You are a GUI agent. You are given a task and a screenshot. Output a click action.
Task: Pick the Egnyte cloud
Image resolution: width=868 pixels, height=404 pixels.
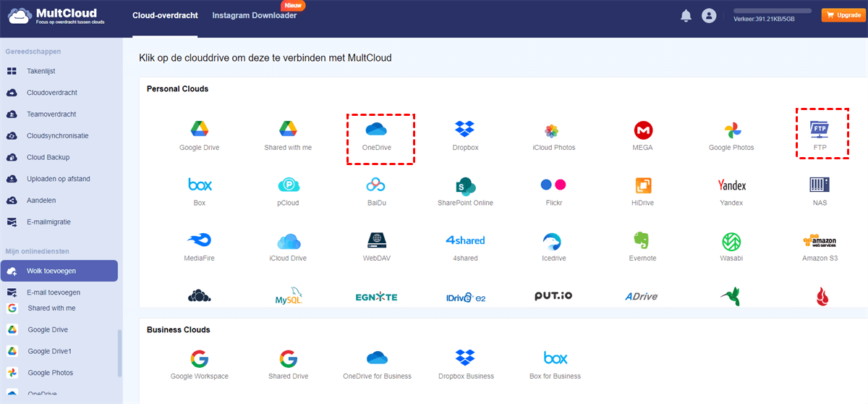coord(377,297)
